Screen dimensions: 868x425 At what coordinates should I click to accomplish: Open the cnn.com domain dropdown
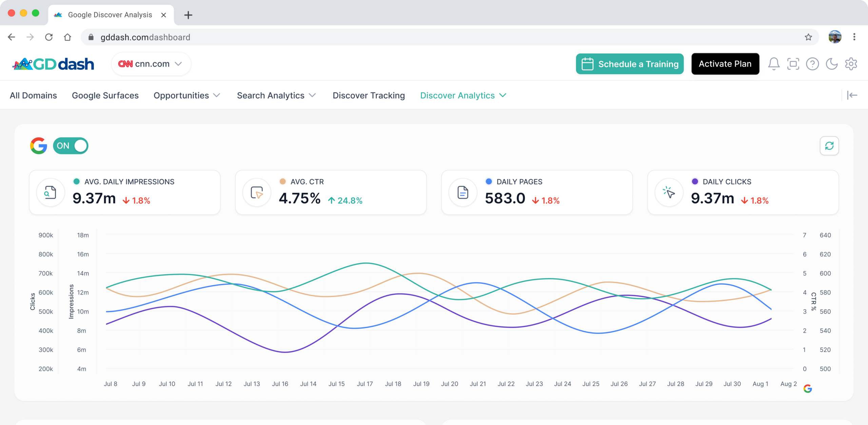click(151, 64)
